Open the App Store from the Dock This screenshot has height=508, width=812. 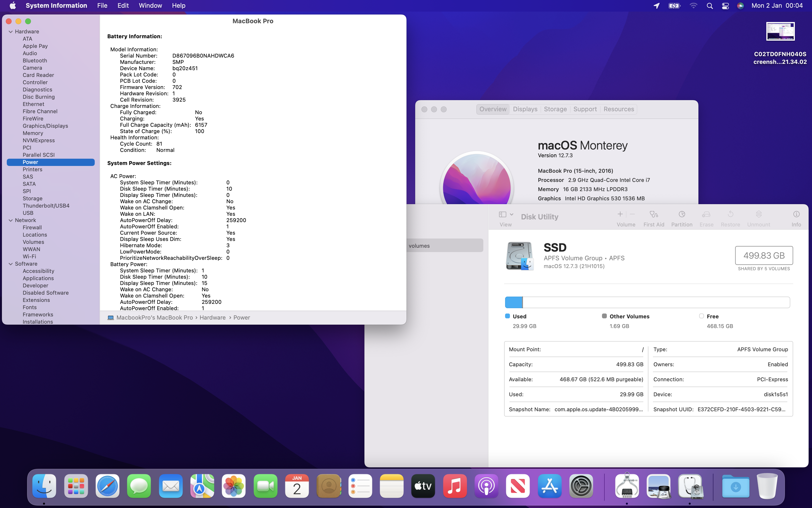550,486
